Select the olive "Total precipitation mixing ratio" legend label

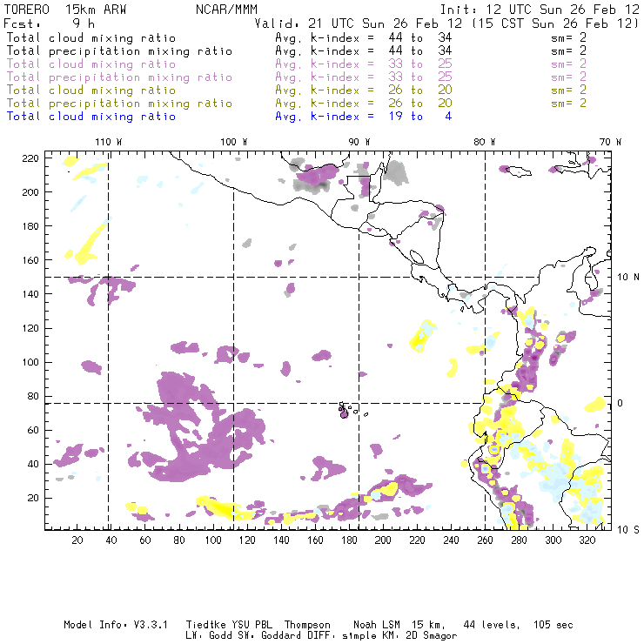coord(119,103)
